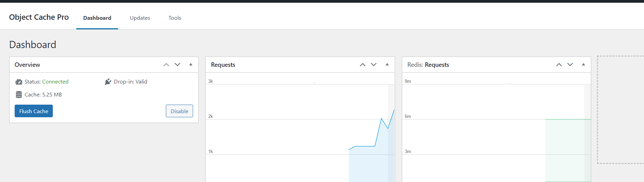Move Requests panel down
The image size is (644, 182).
(374, 65)
